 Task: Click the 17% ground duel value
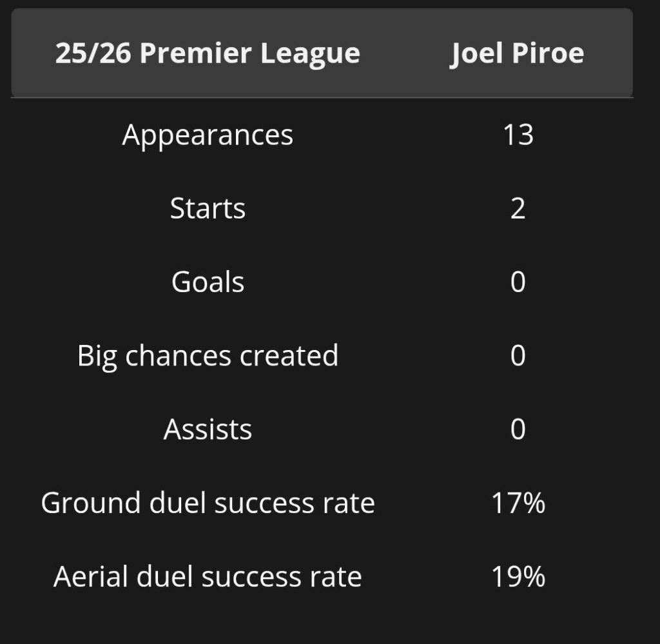[518, 502]
